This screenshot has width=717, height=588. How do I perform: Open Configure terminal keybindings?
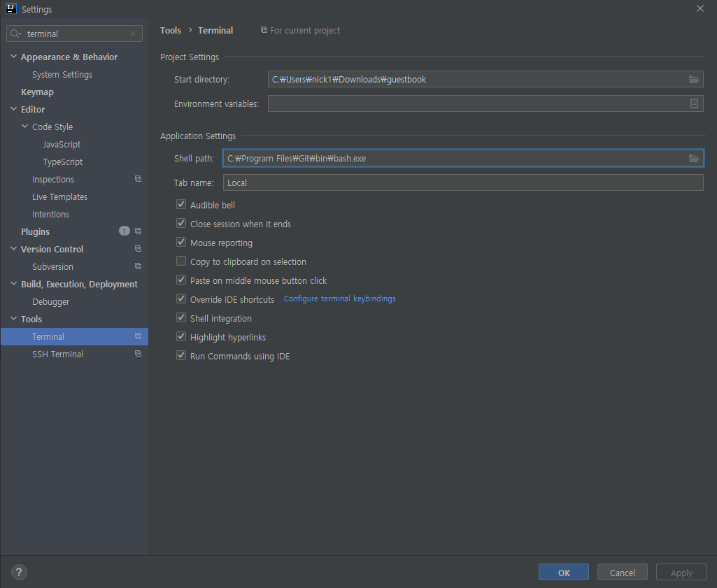click(339, 299)
